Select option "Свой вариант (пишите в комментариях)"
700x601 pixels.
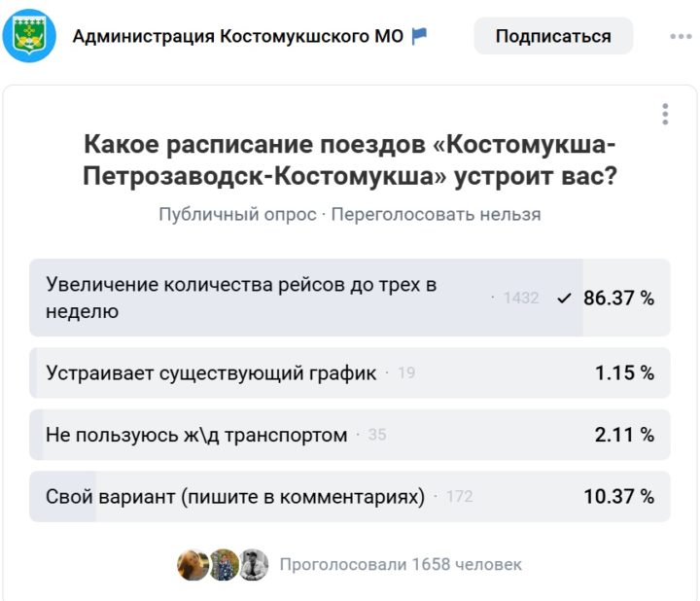coord(235,497)
